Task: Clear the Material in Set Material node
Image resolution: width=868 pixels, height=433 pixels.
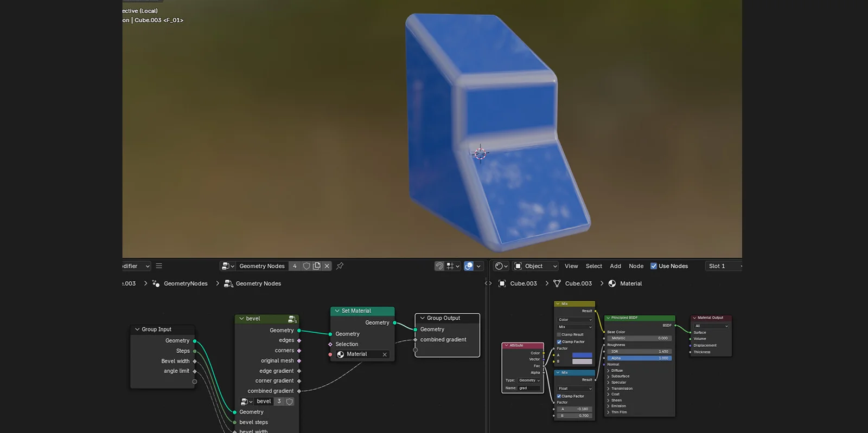Action: pyautogui.click(x=385, y=354)
